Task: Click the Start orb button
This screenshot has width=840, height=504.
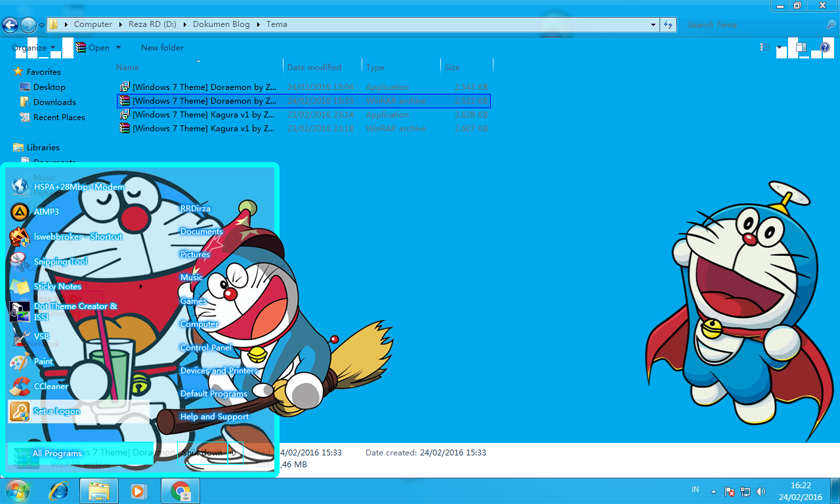Action: tap(18, 491)
